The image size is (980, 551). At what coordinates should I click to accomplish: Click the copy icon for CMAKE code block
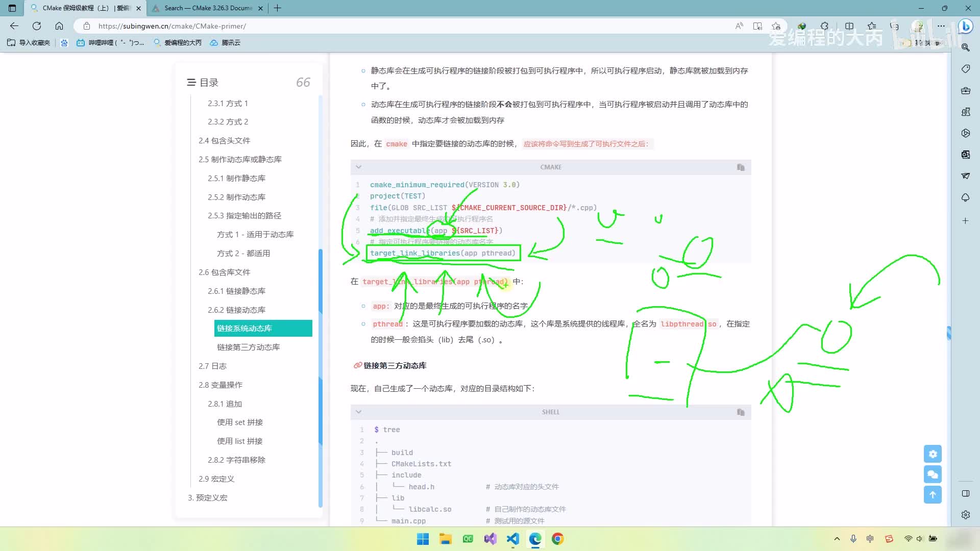click(741, 167)
